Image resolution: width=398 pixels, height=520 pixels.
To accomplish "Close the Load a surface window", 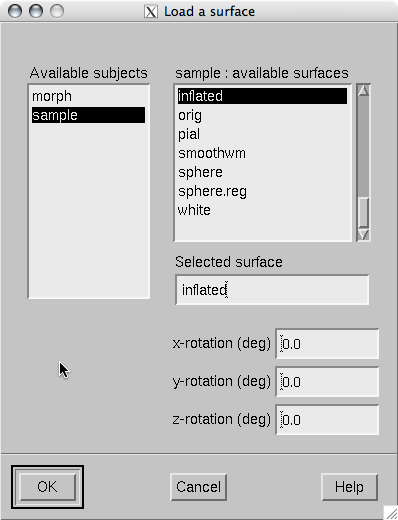I will pyautogui.click(x=15, y=11).
